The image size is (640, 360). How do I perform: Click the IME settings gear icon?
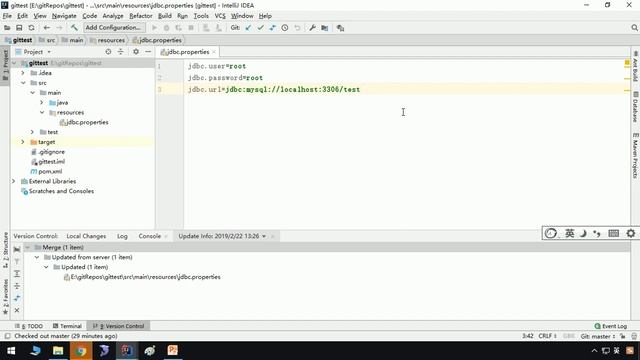(631, 233)
